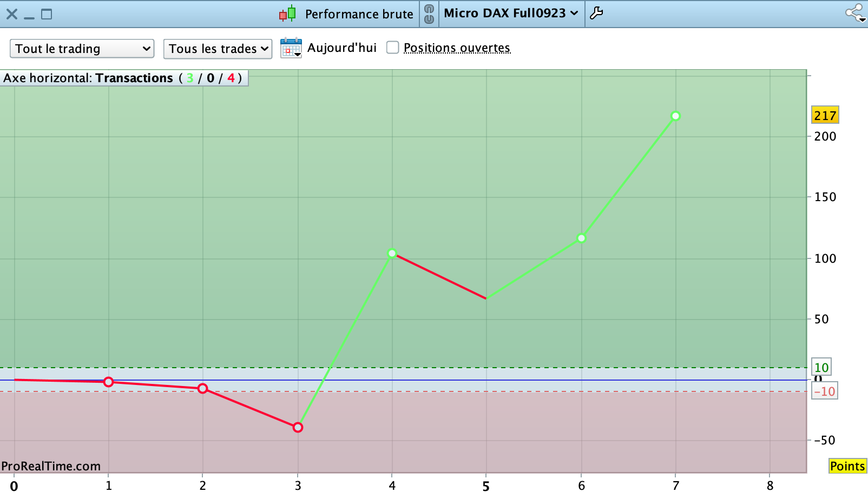Click the 100 value on vertical axis
This screenshot has height=492, width=868.
825,258
